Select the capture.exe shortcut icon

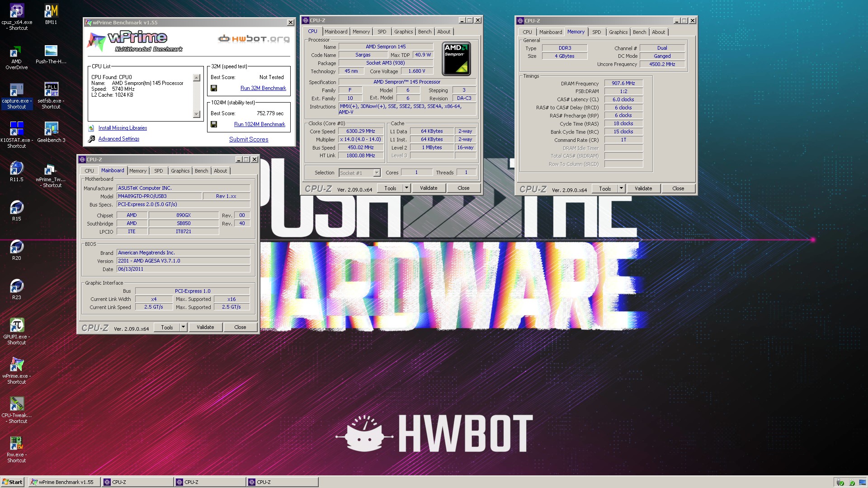[17, 90]
